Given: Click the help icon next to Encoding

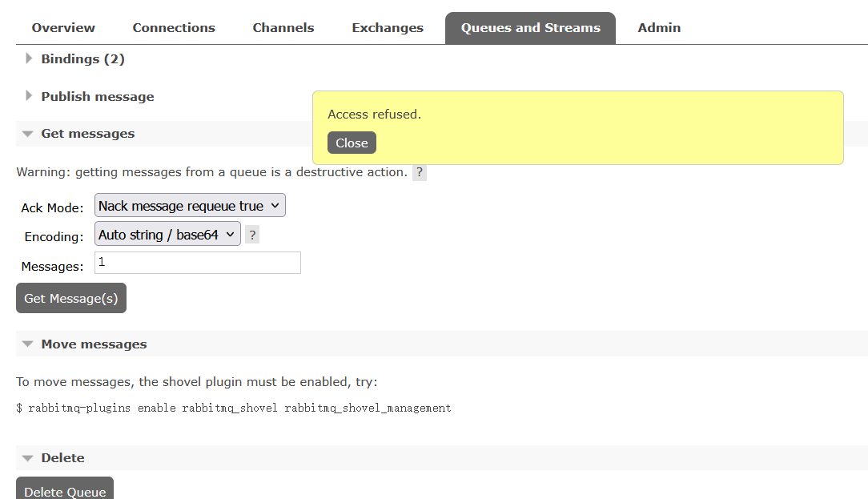Looking at the screenshot, I should pyautogui.click(x=252, y=235).
